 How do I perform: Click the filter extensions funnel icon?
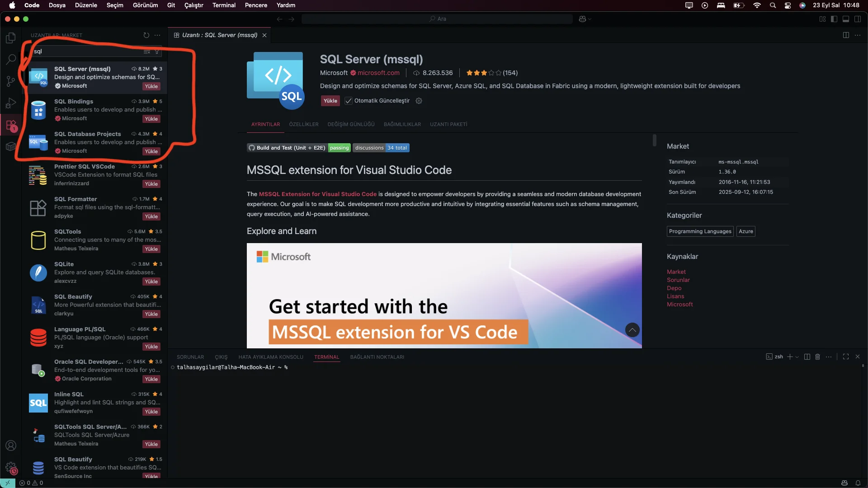157,52
